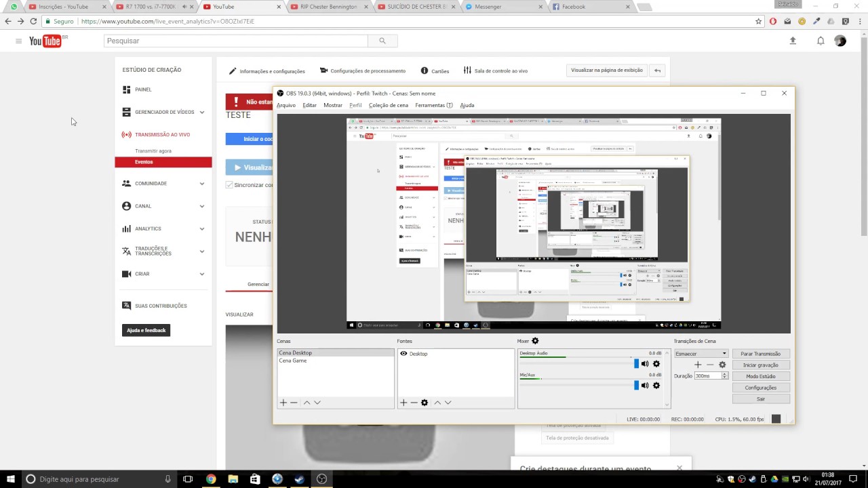Viewport: 868px width, 488px height.
Task: Open the Ajuda menu in OBS
Action: coord(467,105)
